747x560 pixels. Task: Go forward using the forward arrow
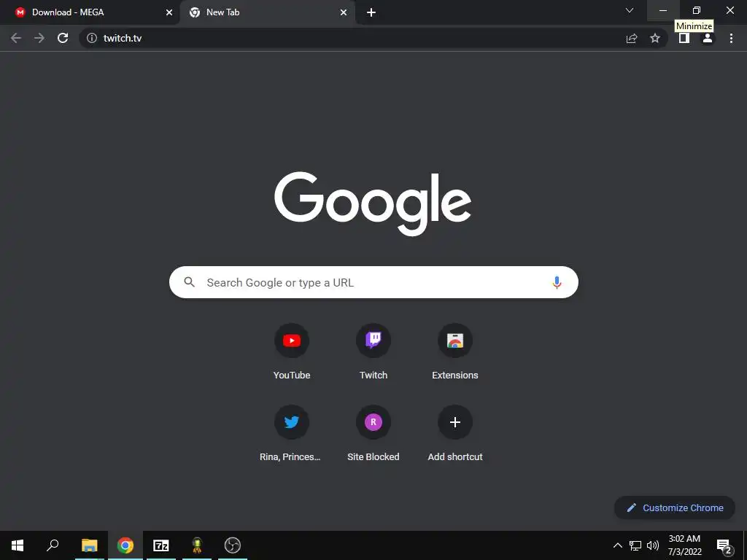click(x=39, y=38)
